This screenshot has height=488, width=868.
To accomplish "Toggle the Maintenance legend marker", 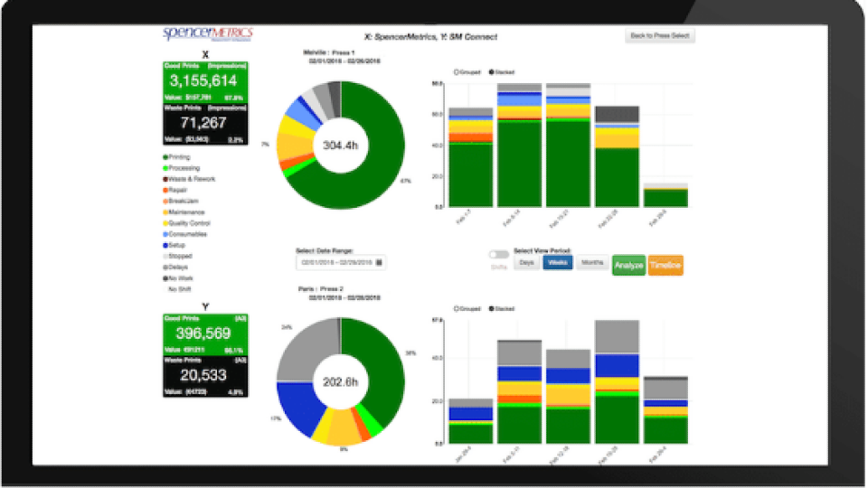I will coord(165,212).
